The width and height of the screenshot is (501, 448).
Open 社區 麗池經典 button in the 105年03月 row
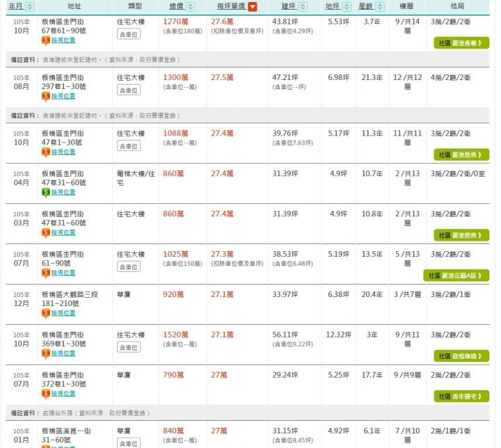click(x=461, y=236)
